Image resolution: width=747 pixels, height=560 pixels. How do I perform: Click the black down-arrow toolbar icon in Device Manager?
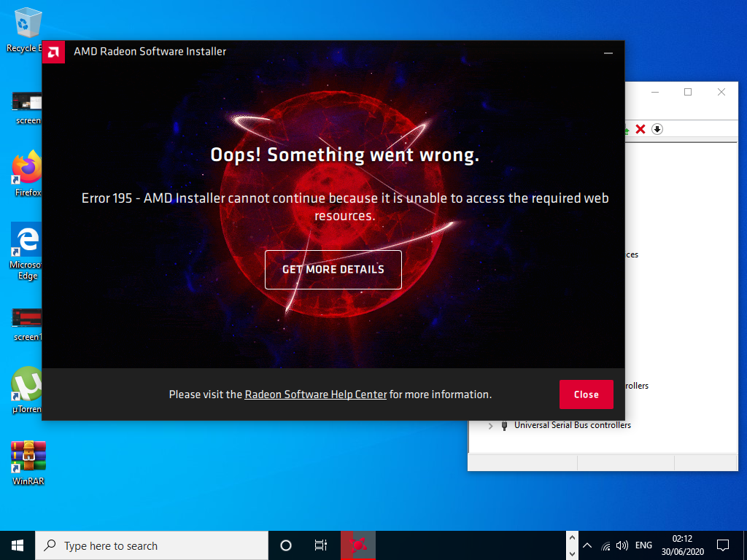657,129
